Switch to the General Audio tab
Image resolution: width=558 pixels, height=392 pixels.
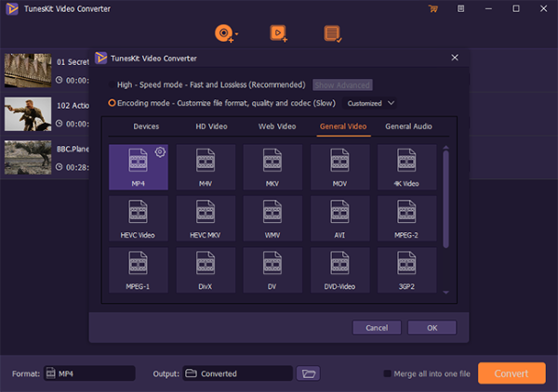pos(408,126)
